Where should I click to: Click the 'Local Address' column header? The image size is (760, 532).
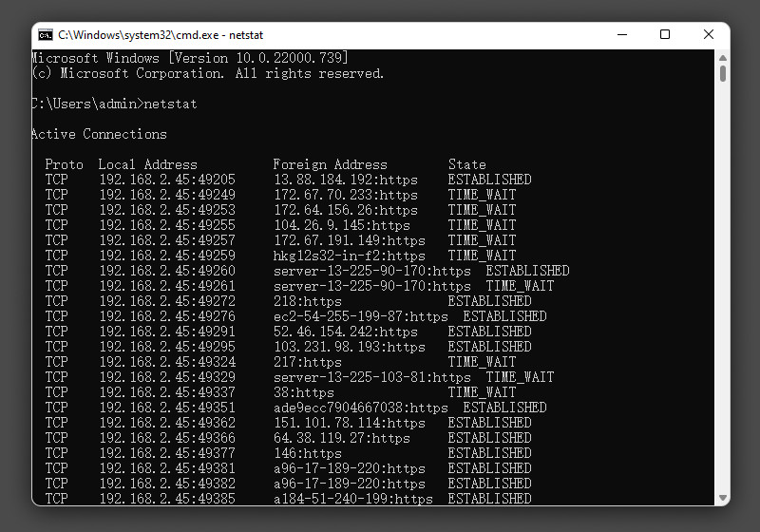point(148,164)
